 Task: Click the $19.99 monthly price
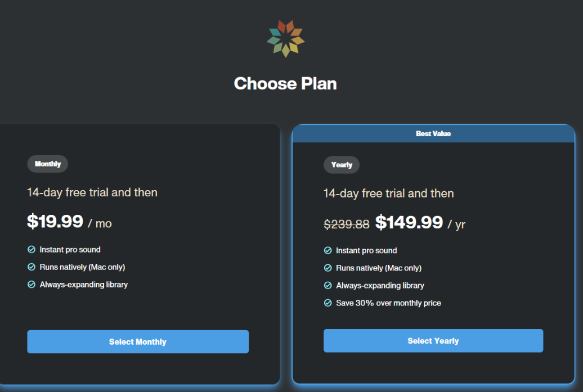(x=55, y=222)
